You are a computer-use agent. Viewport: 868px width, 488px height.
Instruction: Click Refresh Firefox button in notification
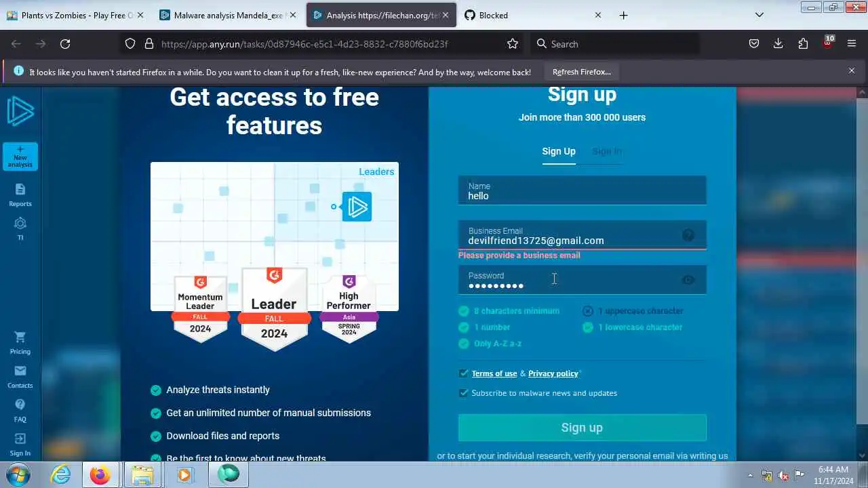tap(581, 72)
